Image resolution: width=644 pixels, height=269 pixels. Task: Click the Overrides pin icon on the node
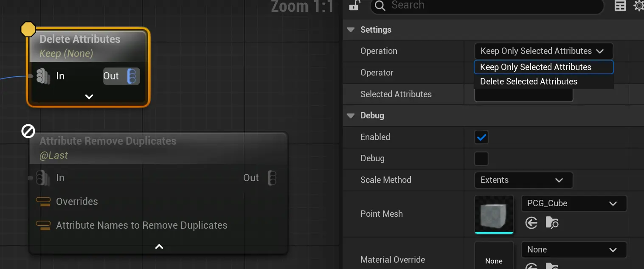click(x=43, y=202)
